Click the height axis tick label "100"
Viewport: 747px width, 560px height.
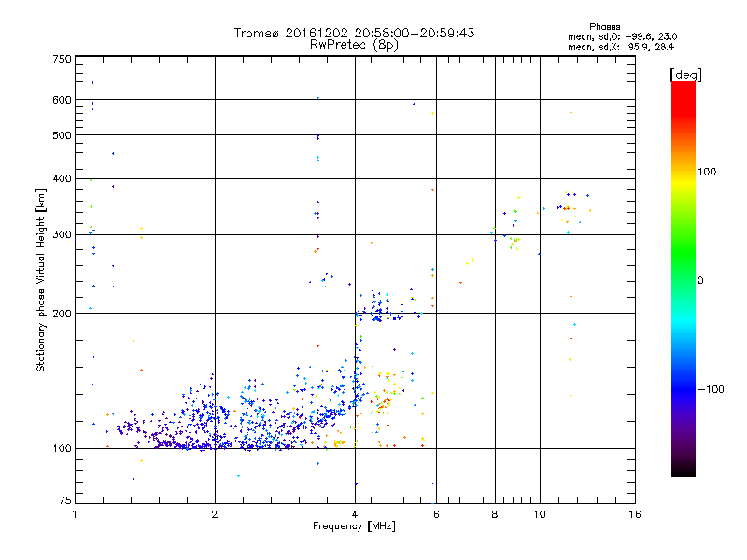tap(62, 449)
